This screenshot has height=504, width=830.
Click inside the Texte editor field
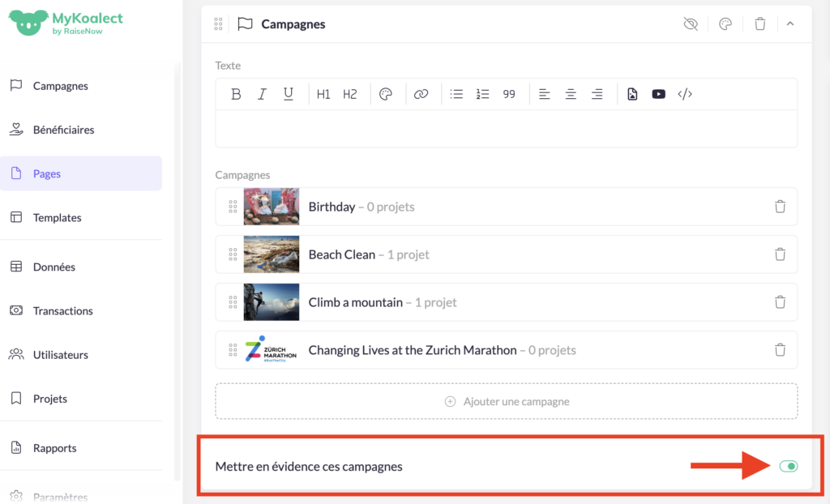click(506, 128)
